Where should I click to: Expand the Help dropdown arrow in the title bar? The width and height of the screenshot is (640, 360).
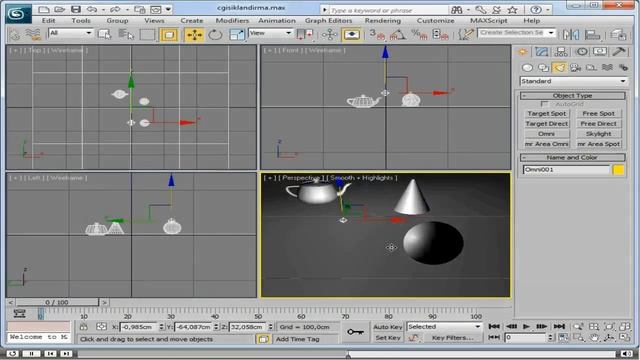(x=548, y=9)
